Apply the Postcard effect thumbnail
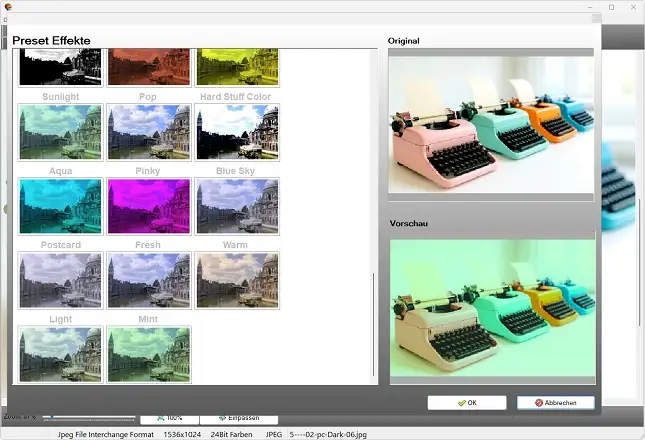 click(x=60, y=280)
